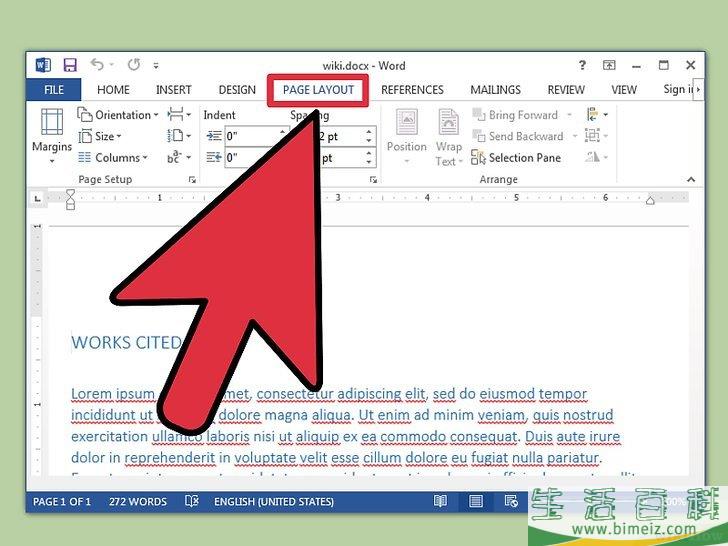Open the FILE tab
Image resolution: width=728 pixels, height=546 pixels.
[x=54, y=90]
